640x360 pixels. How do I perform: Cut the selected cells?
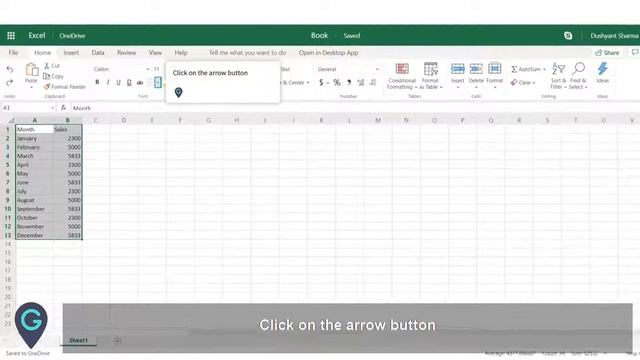coord(52,66)
